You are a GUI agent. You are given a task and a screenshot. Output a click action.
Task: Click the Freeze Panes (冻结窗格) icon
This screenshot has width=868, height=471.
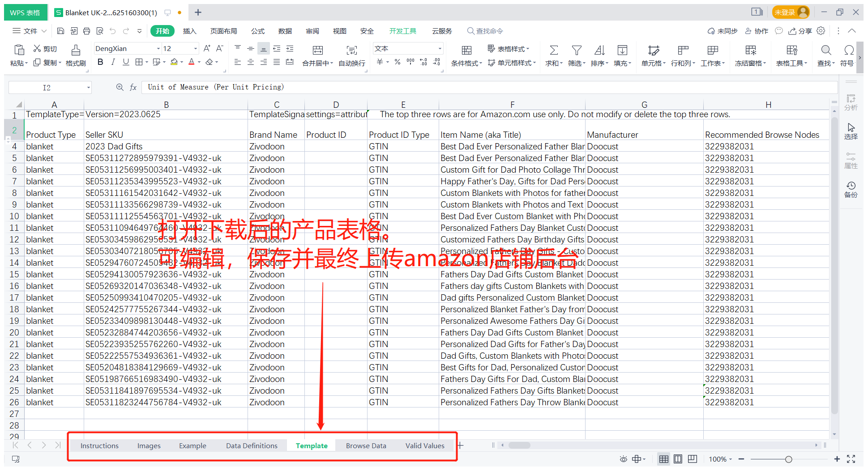[751, 50]
